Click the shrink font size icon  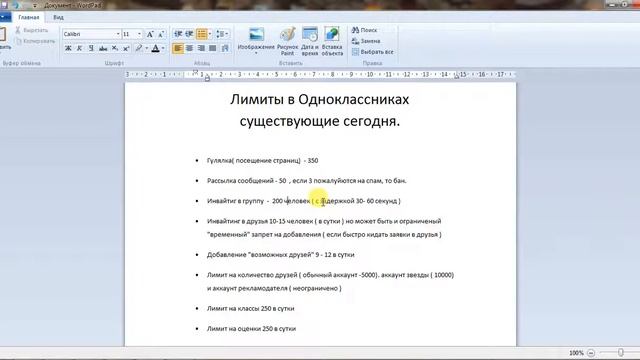(x=161, y=34)
